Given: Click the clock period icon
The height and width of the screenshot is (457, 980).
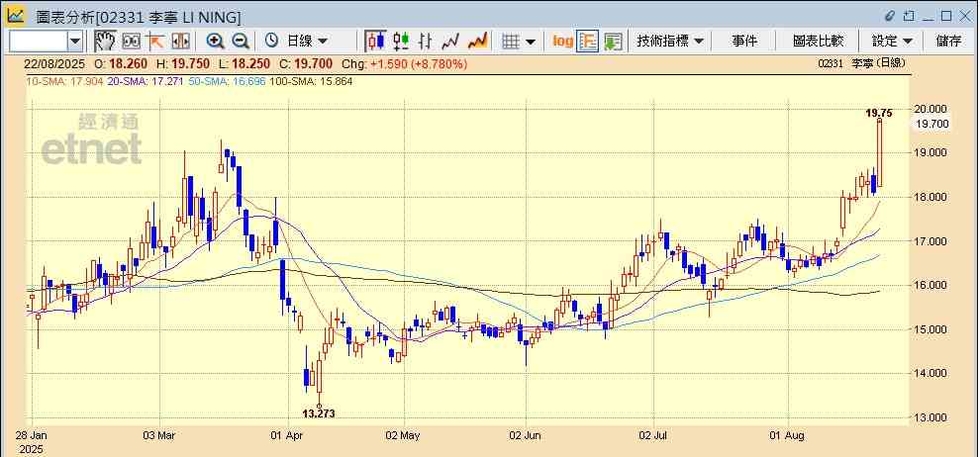Looking at the screenshot, I should (271, 41).
